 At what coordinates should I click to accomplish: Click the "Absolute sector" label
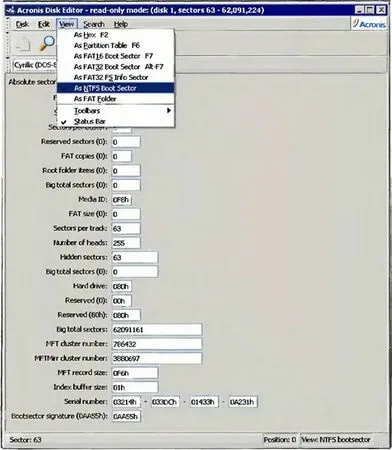click(32, 82)
